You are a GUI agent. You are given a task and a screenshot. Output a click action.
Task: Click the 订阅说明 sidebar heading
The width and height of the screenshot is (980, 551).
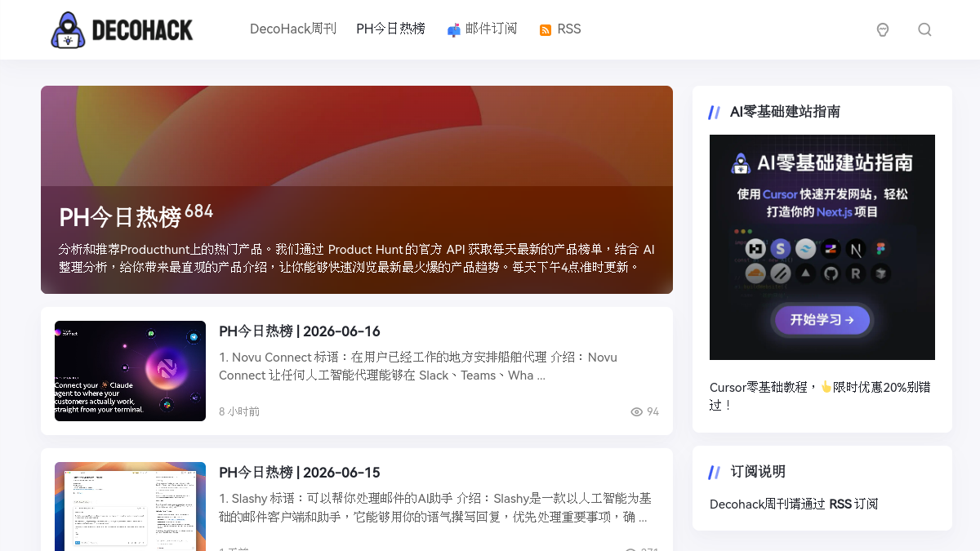coord(758,471)
